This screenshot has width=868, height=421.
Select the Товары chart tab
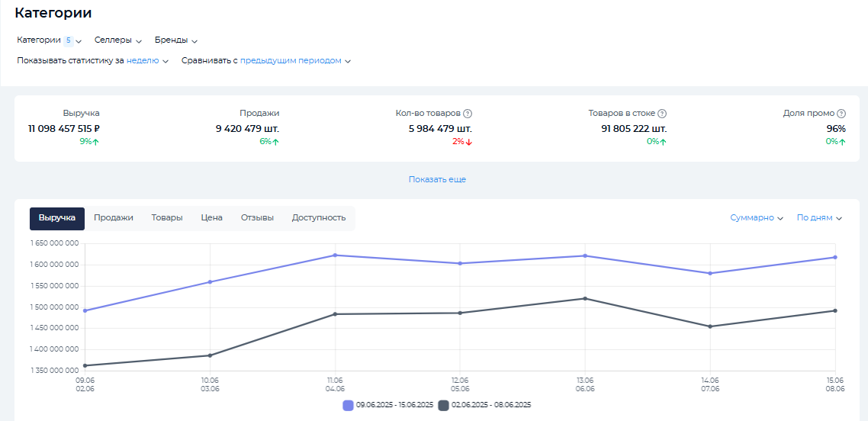click(x=167, y=218)
